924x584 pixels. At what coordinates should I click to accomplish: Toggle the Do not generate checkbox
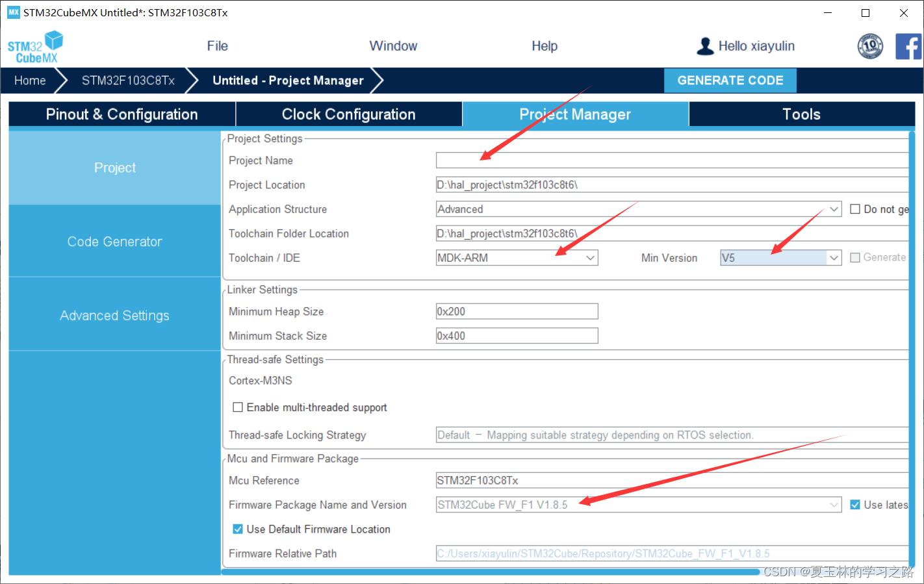855,209
